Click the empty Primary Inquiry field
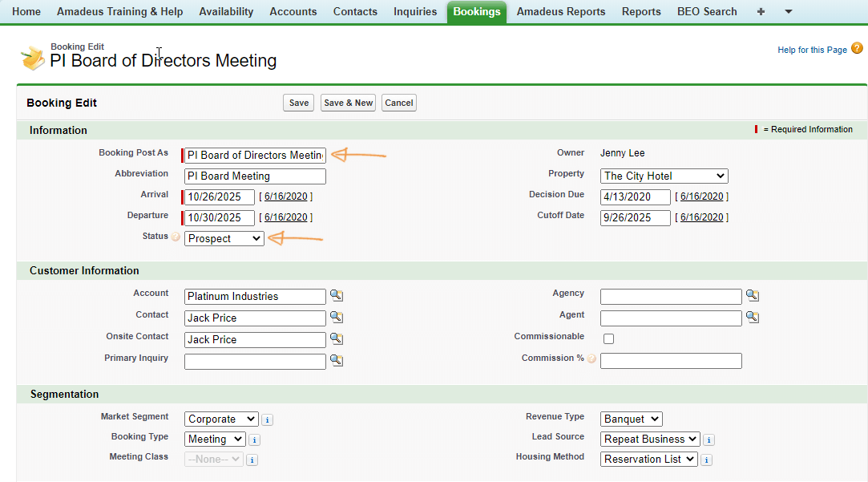The height and width of the screenshot is (482, 868). 255,361
